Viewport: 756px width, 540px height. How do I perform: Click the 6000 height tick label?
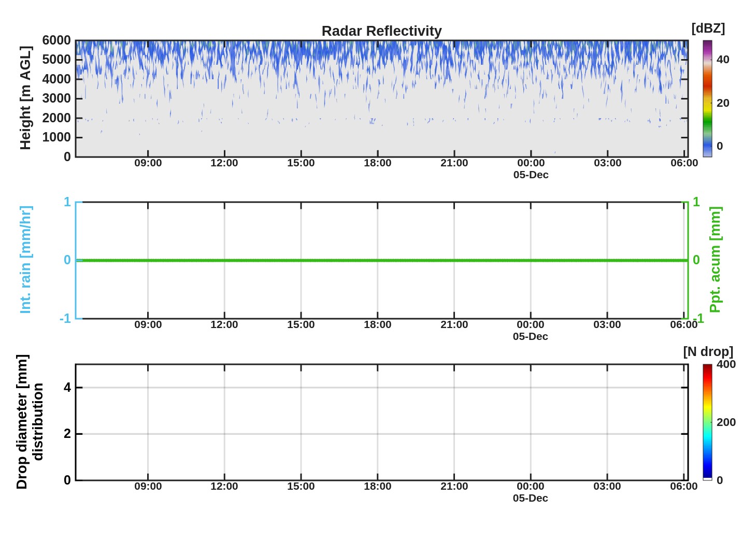pyautogui.click(x=56, y=40)
